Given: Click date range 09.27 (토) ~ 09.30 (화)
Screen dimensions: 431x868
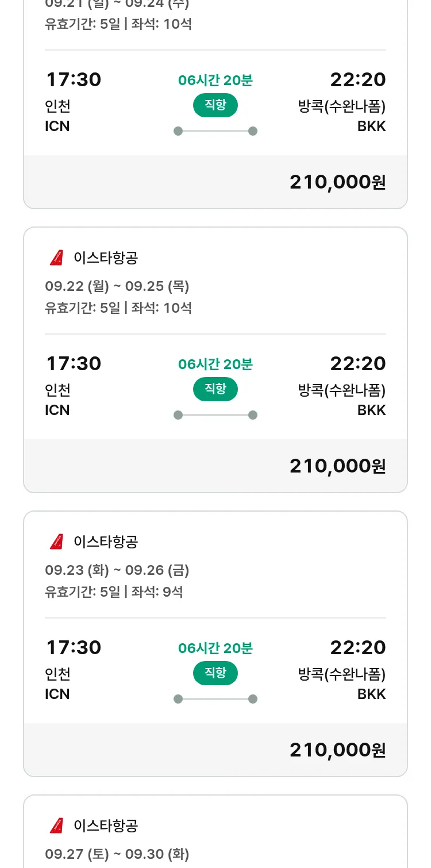Looking at the screenshot, I should point(117,854).
